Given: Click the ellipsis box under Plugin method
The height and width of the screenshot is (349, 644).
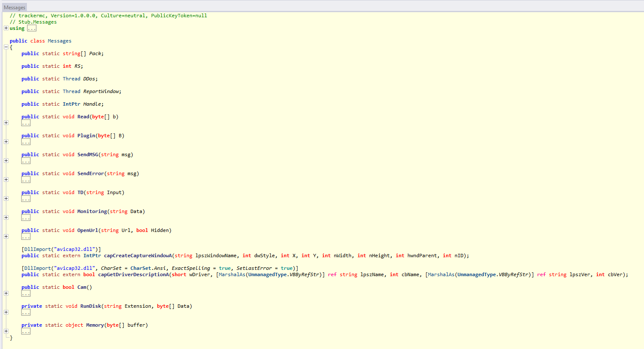Looking at the screenshot, I should [x=26, y=142].
